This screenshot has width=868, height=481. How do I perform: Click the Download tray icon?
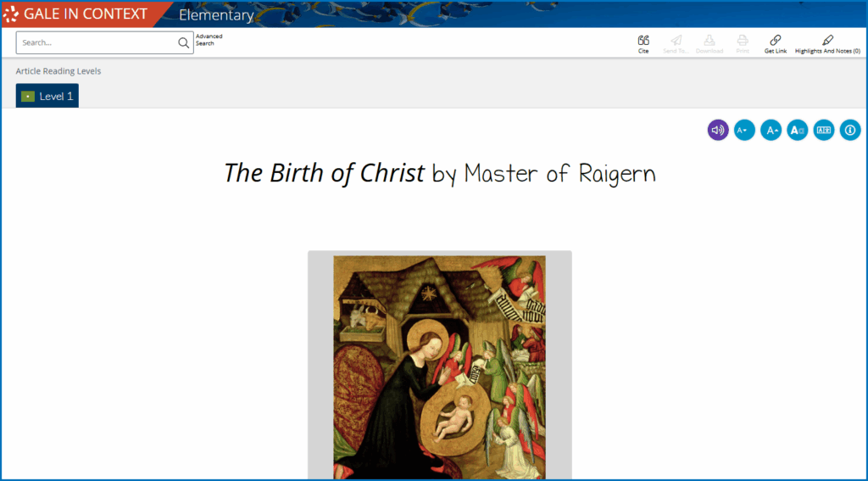[x=709, y=40]
